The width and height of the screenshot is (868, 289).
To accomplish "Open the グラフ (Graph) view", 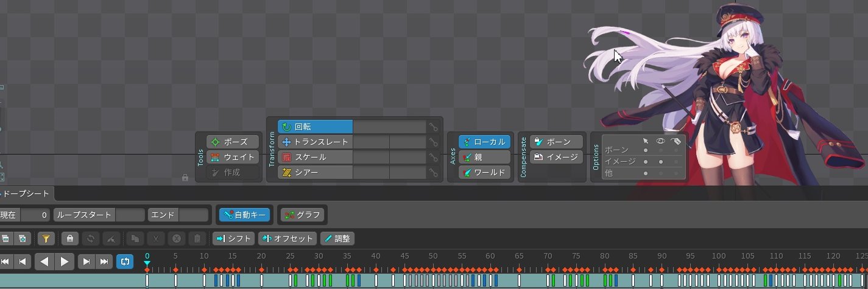I will (x=303, y=215).
